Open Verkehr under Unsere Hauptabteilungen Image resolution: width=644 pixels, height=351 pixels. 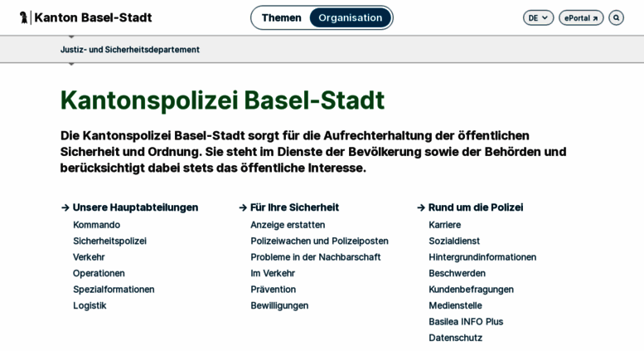[89, 257]
